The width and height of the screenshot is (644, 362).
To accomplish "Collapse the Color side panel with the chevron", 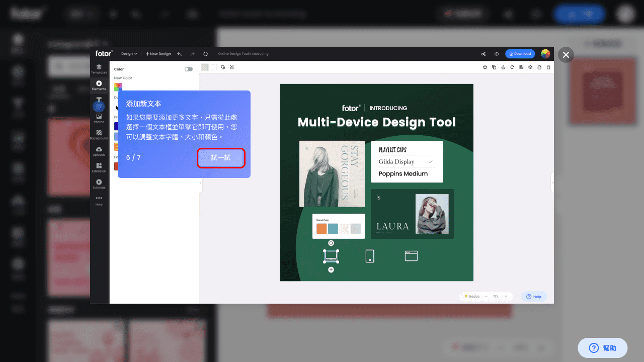I will pyautogui.click(x=200, y=184).
